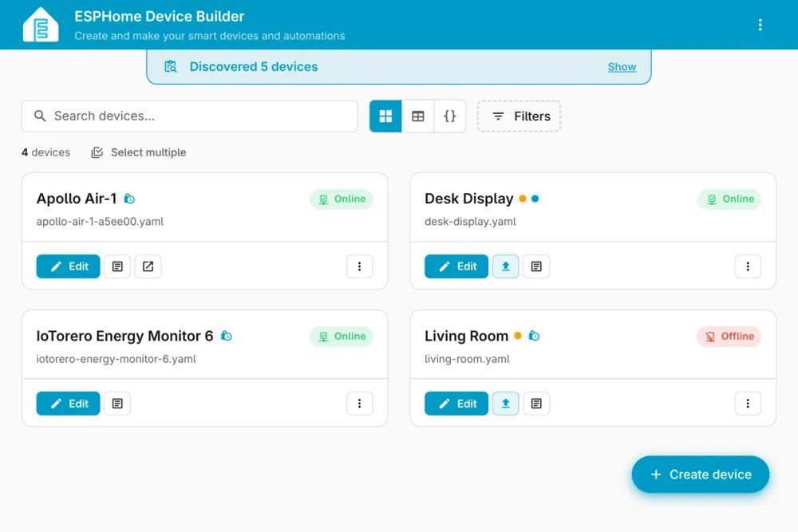Viewport: 798px width, 532px height.
Task: Edit the Apollo Air-1 device
Action: pos(68,266)
